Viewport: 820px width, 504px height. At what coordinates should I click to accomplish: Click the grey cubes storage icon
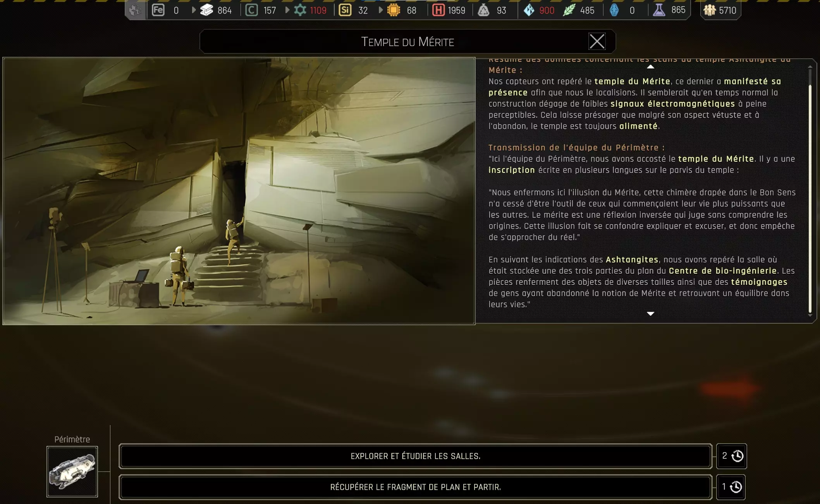pos(135,10)
